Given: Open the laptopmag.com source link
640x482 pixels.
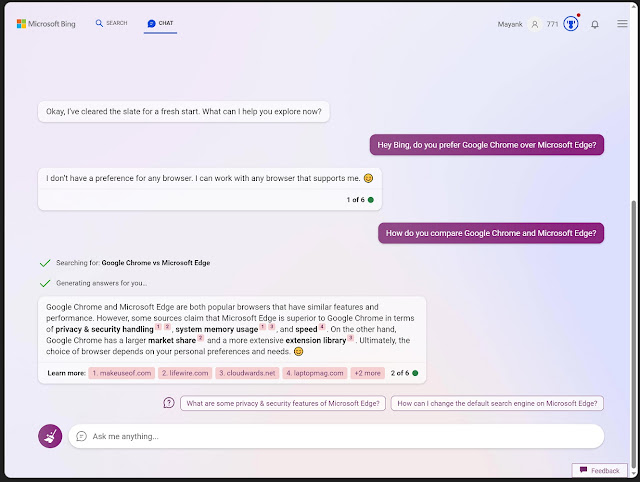Looking at the screenshot, I should coord(315,373).
